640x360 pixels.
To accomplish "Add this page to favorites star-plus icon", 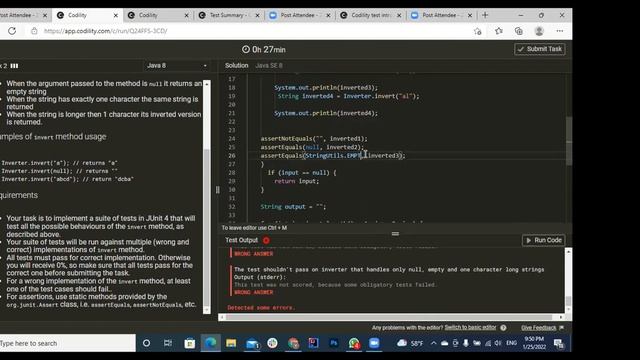I will (x=478, y=31).
